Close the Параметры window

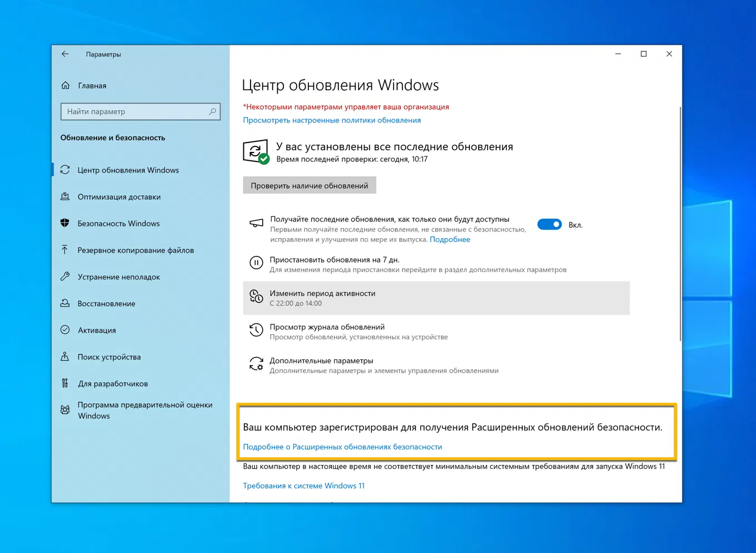(x=669, y=54)
